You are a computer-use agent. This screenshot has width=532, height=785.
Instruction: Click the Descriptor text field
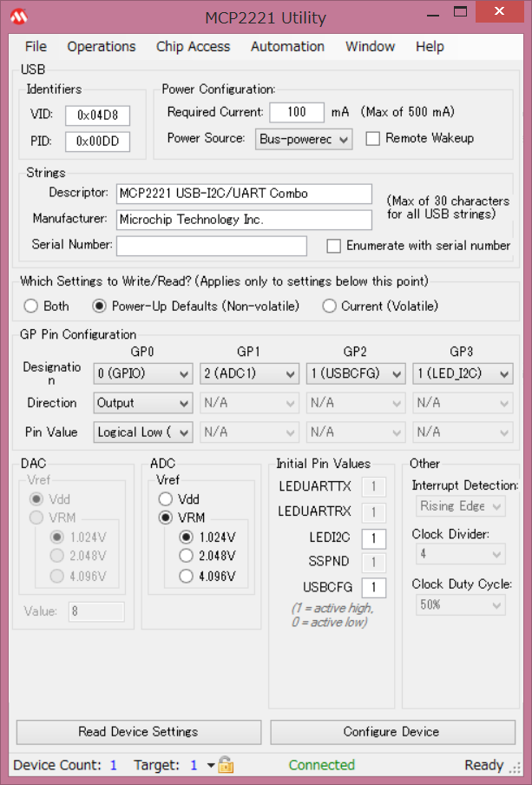(244, 194)
